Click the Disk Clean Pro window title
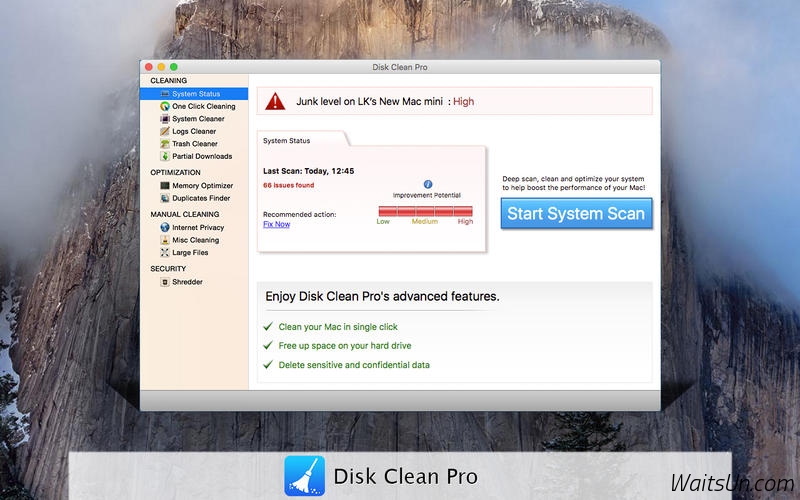This screenshot has height=500, width=800. 400,67
